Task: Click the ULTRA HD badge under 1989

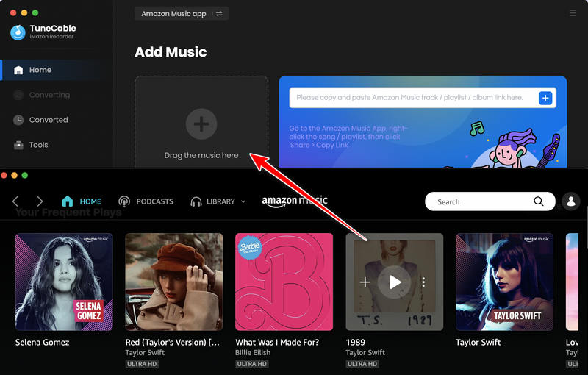Action: click(x=362, y=364)
